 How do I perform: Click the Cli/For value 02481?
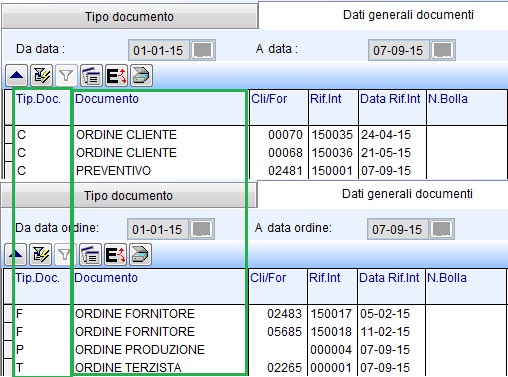click(x=285, y=171)
